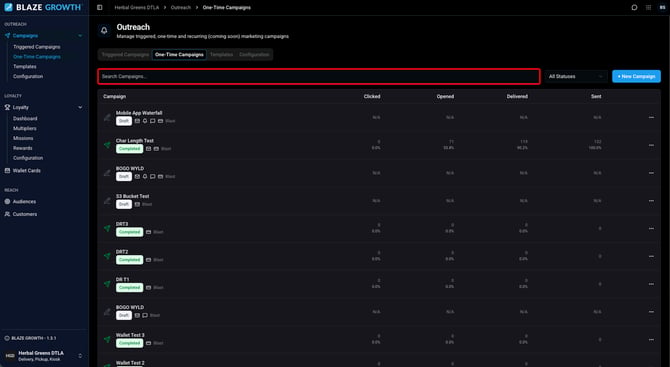The width and height of the screenshot is (670, 367).
Task: Open the more options menu for DRT3
Action: 651,228
